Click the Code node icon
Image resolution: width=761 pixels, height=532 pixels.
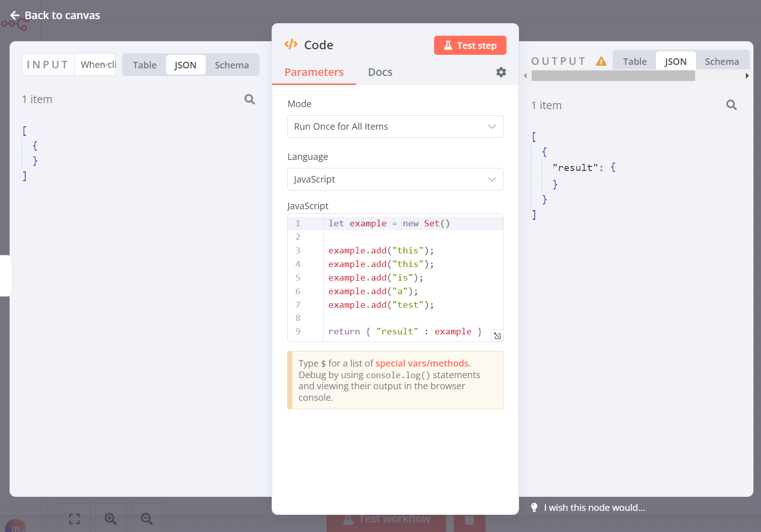coord(291,45)
